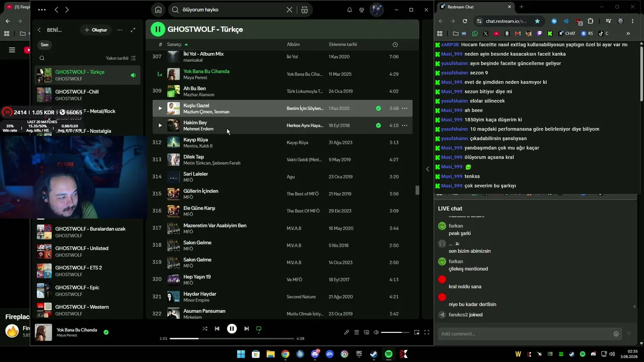Open the Spotify profile avatar menu
This screenshot has width=644, height=362.
click(376, 10)
